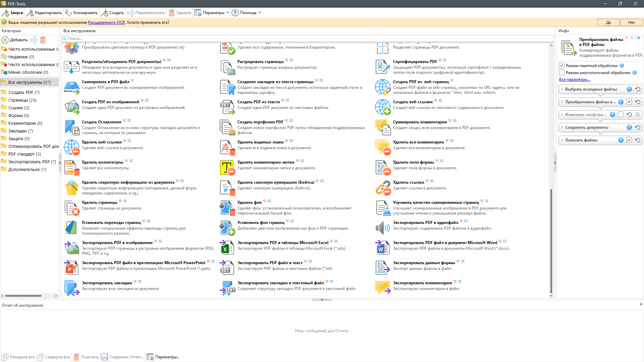644x362 pixels.
Task: Open Установить переходы страниц tool icon
Action: click(x=72, y=228)
